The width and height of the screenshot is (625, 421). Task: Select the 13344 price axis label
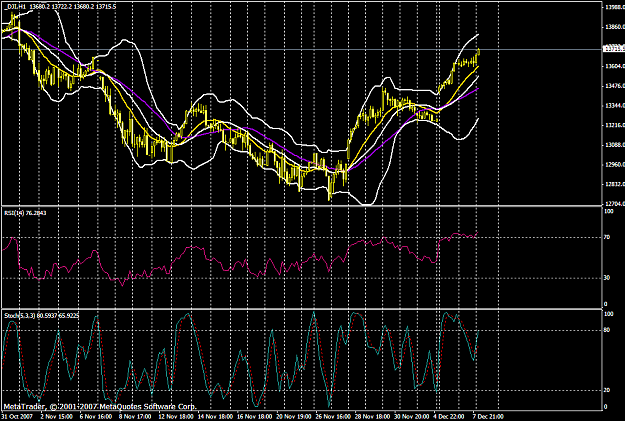pos(615,106)
